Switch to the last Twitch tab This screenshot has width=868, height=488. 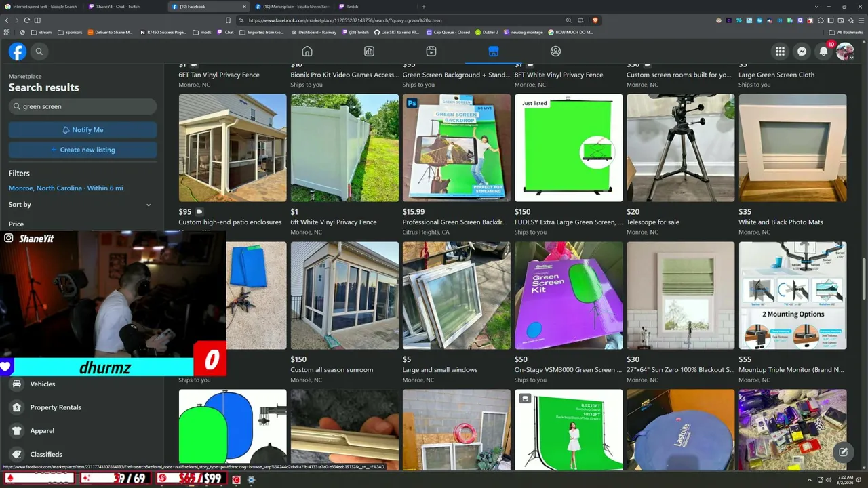pos(376,7)
